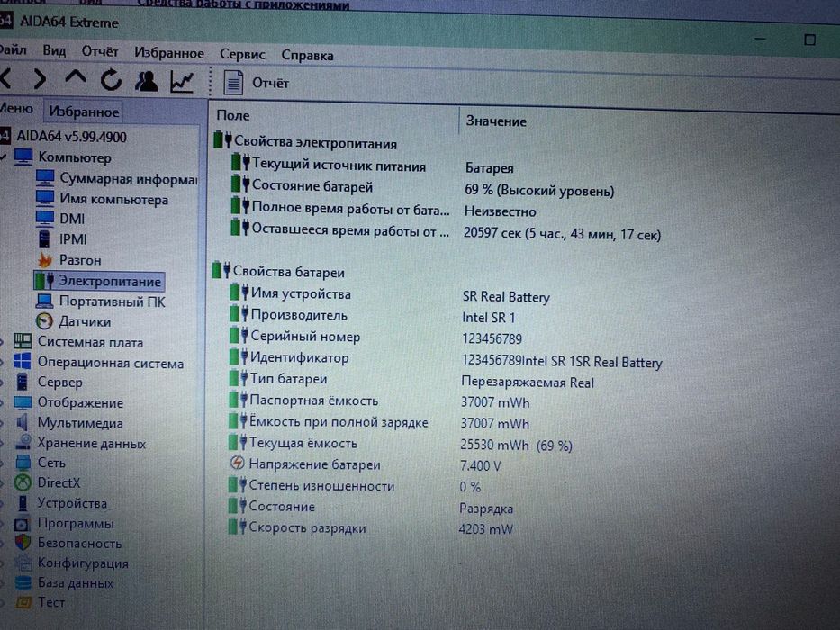This screenshot has height=630, width=840.
Task: Click the Устройства device icon
Action: [23, 503]
